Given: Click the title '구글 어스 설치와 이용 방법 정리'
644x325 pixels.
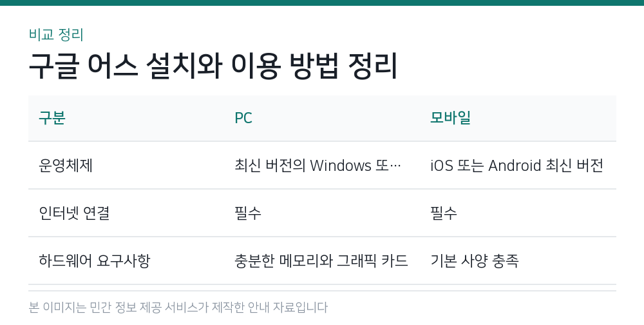Looking at the screenshot, I should (x=213, y=66).
